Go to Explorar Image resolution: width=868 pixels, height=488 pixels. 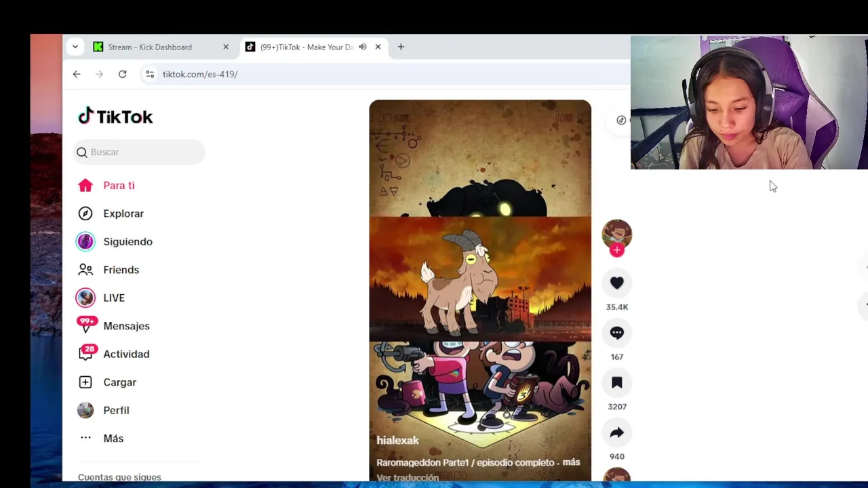click(123, 213)
